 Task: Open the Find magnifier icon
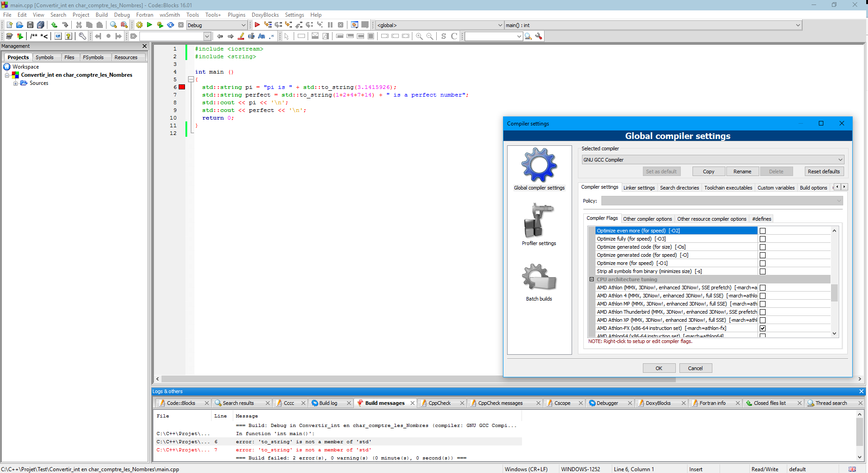pyautogui.click(x=114, y=25)
